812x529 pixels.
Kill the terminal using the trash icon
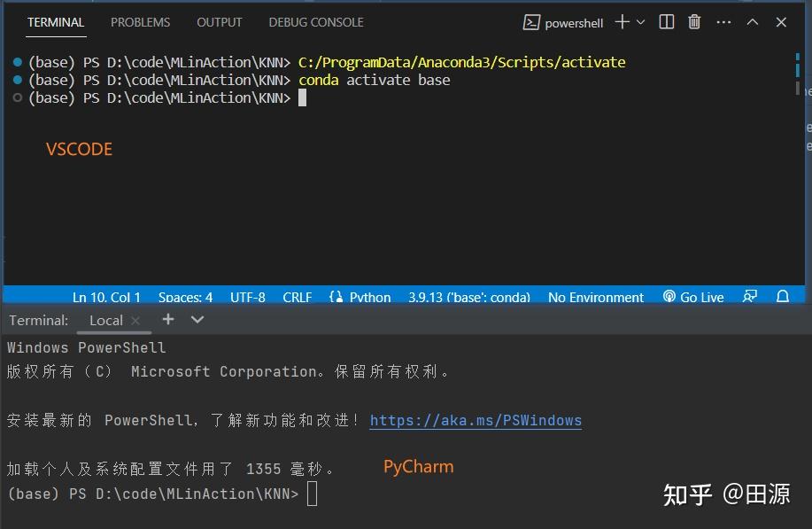point(693,22)
